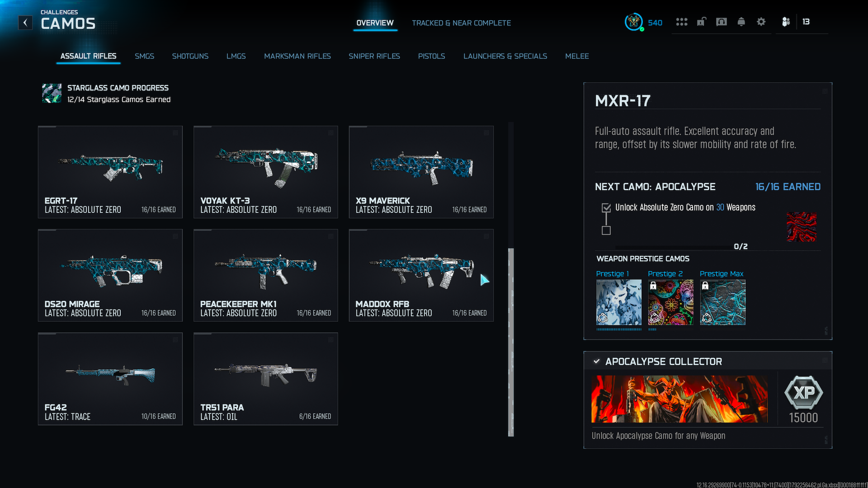Select the SMGs category tab
868x488 pixels.
point(145,56)
